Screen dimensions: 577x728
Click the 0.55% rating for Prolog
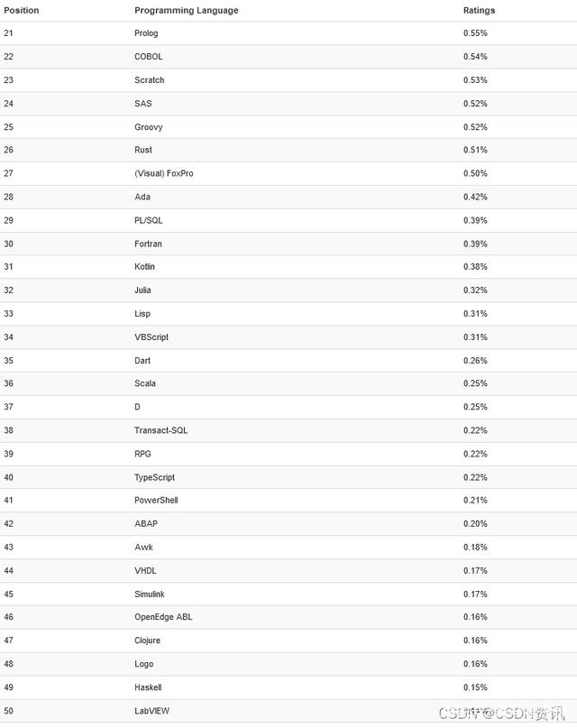coord(475,33)
